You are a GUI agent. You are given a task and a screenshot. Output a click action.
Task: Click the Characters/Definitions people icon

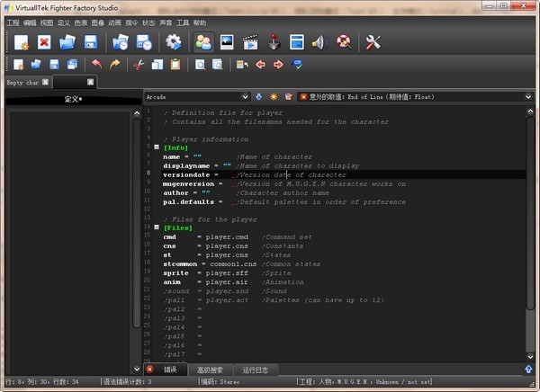point(204,42)
